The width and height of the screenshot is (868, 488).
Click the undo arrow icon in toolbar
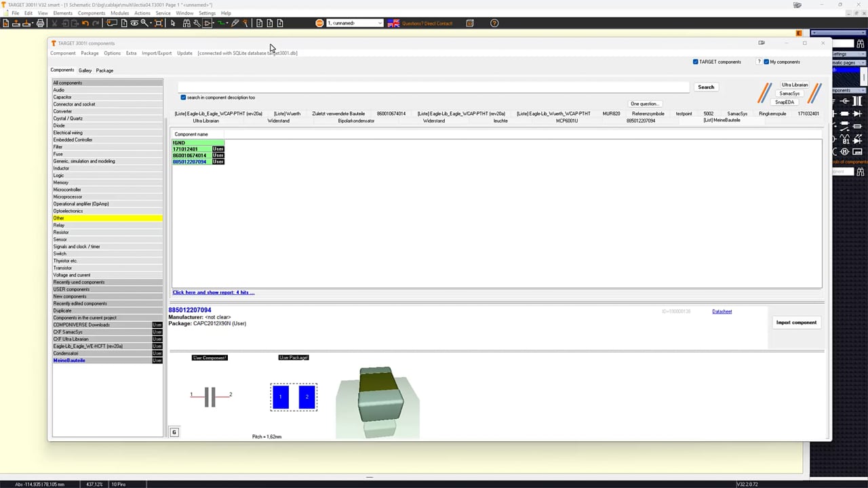pos(85,23)
